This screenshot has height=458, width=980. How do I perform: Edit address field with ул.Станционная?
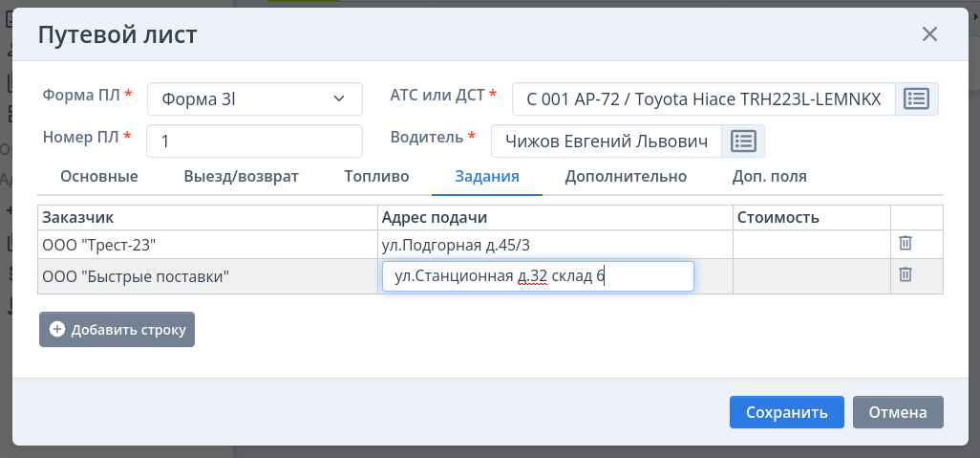coord(537,277)
